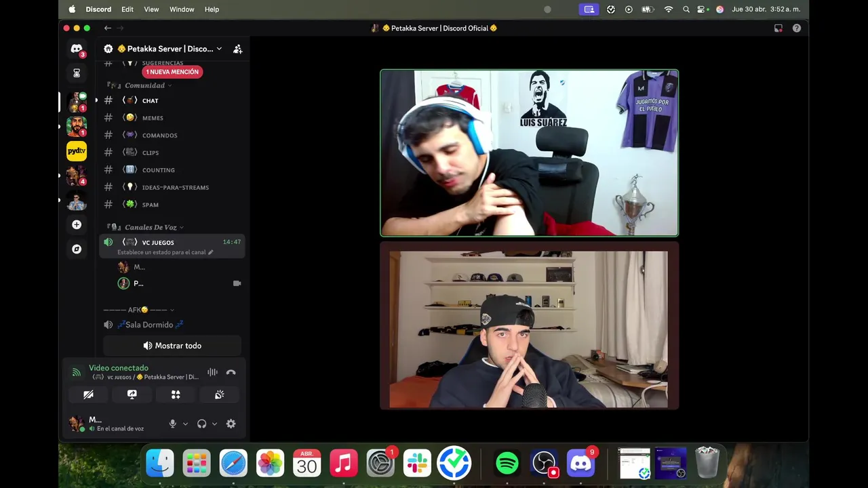The image size is (868, 488).
Task: Open Discord menu in menu bar
Action: coord(98,9)
